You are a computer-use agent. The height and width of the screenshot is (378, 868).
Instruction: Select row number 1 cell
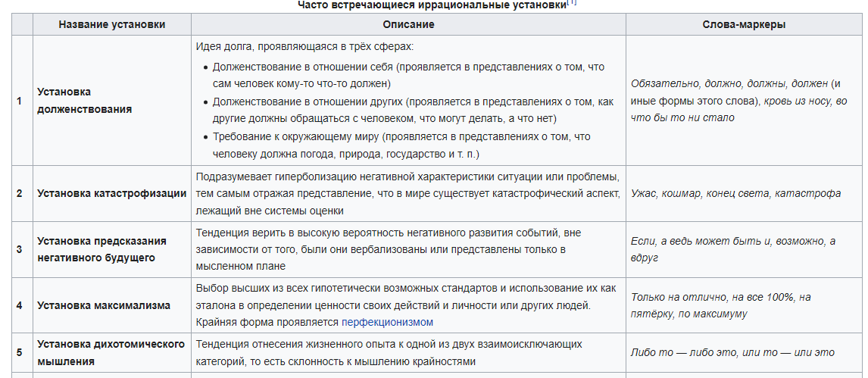pos(19,100)
